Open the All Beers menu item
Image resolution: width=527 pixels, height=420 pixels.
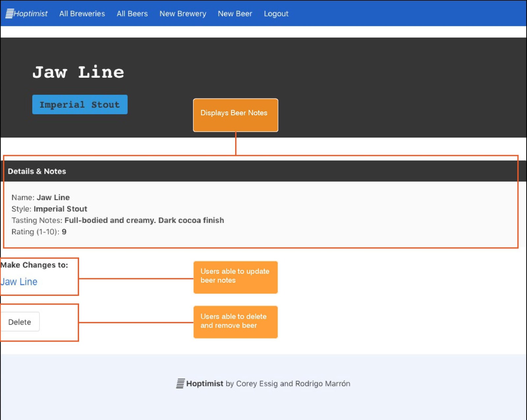132,13
